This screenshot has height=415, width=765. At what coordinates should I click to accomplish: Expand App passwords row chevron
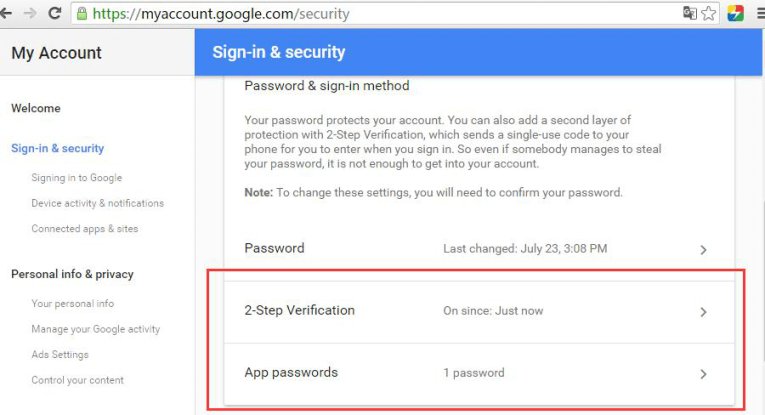(x=703, y=374)
